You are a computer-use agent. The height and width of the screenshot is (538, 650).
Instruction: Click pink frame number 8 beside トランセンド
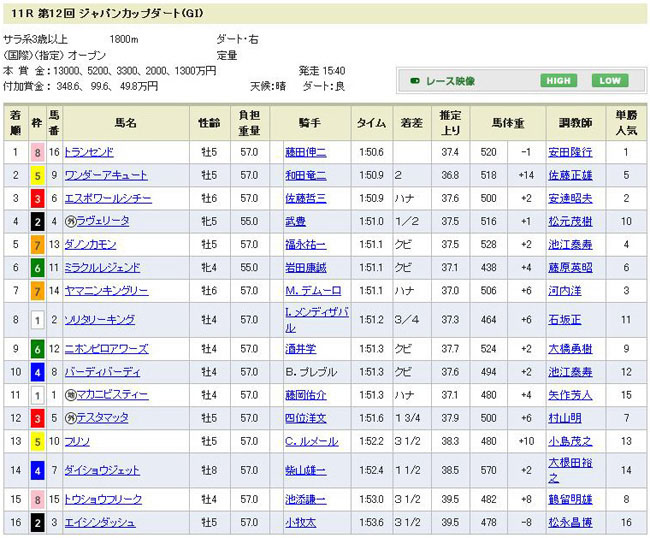[x=37, y=152]
